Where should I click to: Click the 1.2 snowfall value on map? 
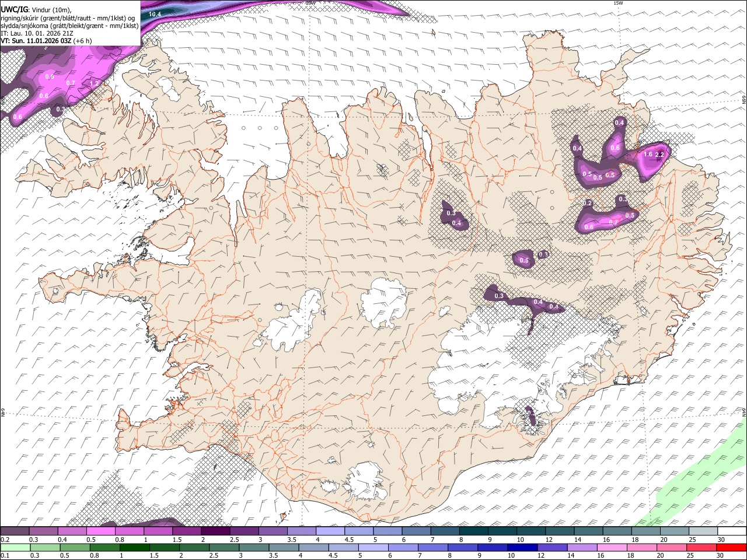click(x=94, y=83)
